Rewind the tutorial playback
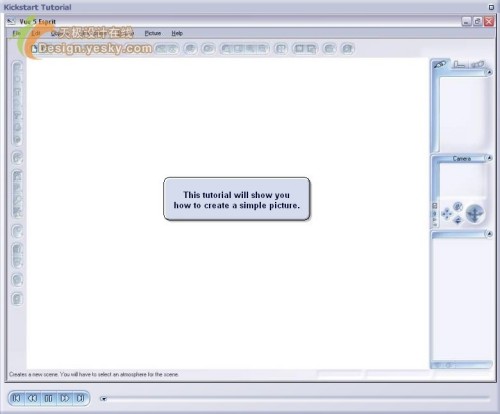 coord(32,398)
